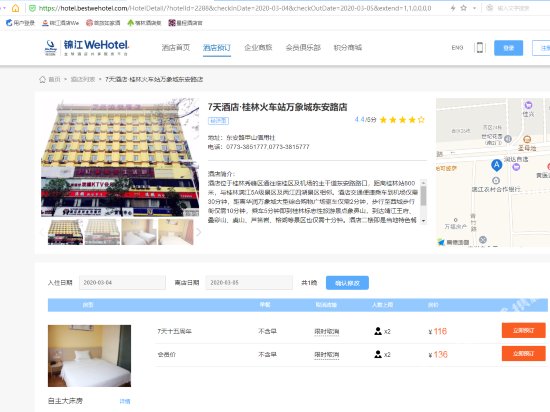This screenshot has height=412, width=550.
Task: Open the room details link 详情
Action: click(125, 401)
